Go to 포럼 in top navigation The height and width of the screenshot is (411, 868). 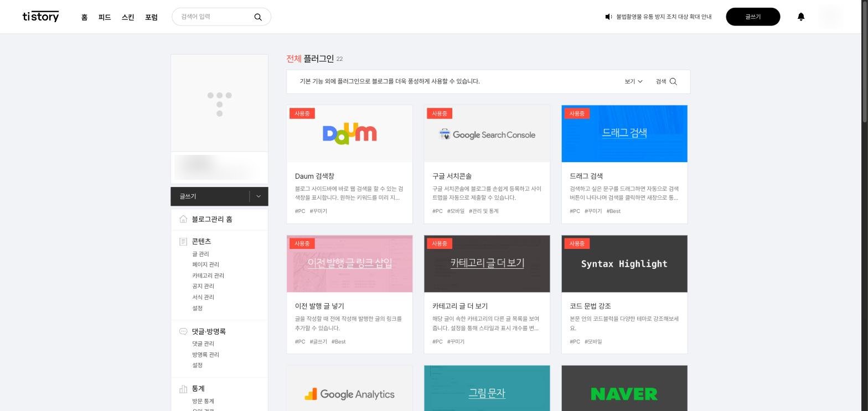(x=151, y=17)
